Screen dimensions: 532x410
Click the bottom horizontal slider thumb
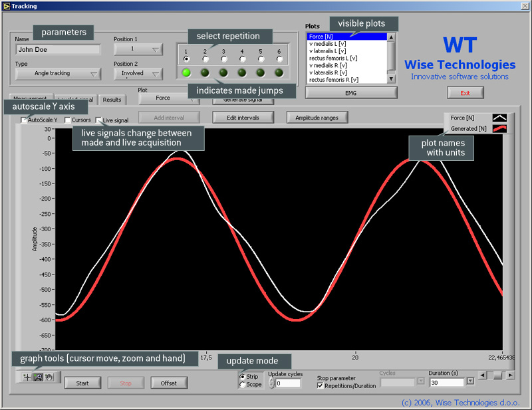(x=497, y=375)
